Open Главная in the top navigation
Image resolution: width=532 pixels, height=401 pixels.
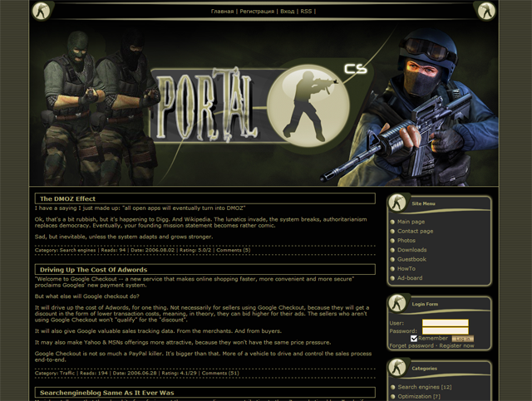coord(222,11)
